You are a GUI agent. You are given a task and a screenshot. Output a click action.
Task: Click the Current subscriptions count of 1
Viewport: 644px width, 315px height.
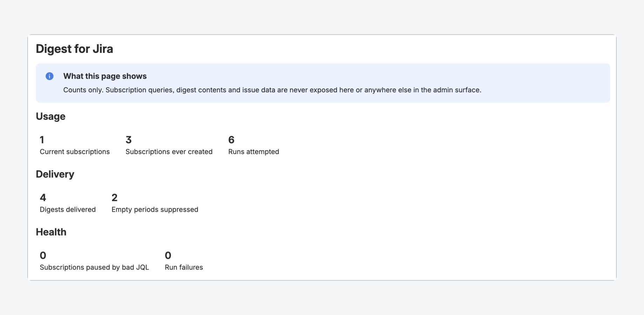tap(42, 140)
